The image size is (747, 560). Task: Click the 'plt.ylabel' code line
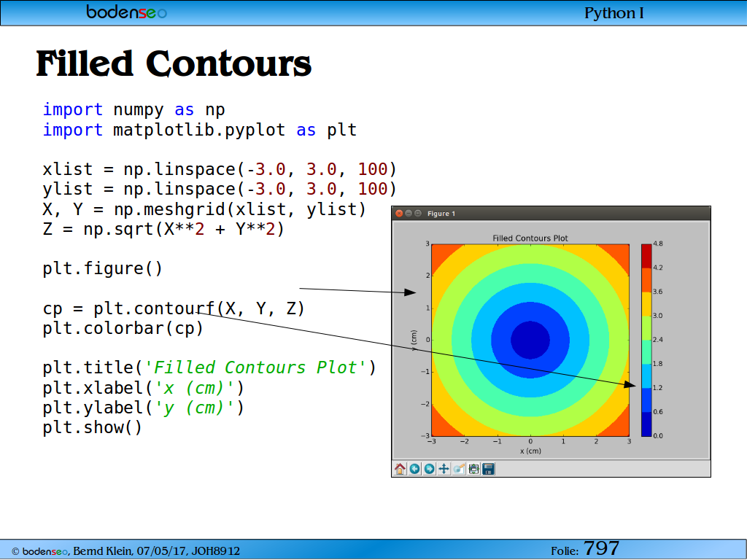click(x=144, y=408)
